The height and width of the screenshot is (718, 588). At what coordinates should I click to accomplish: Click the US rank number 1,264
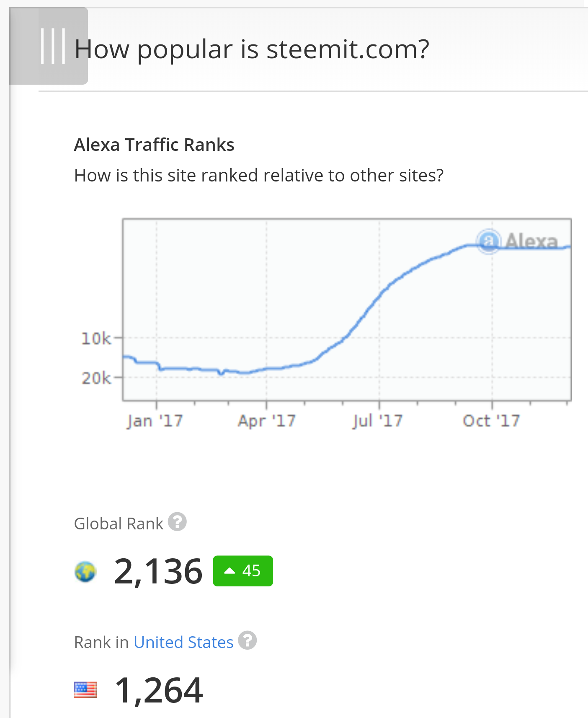point(158,690)
